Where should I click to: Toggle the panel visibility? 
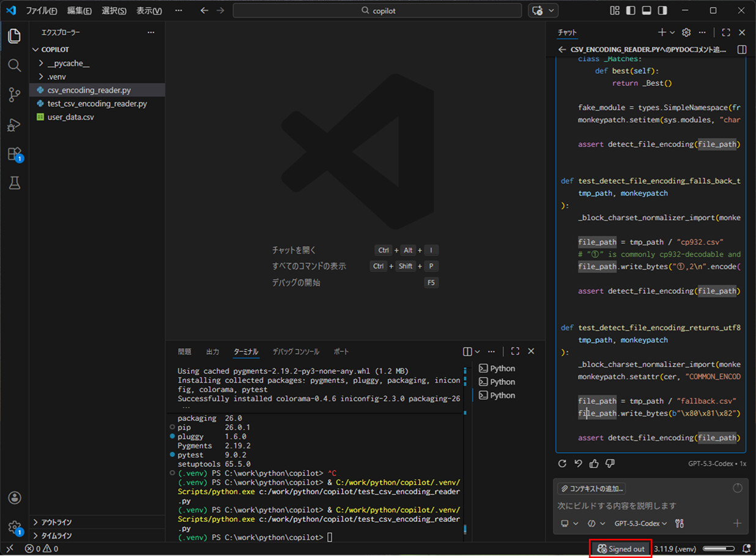point(647,10)
